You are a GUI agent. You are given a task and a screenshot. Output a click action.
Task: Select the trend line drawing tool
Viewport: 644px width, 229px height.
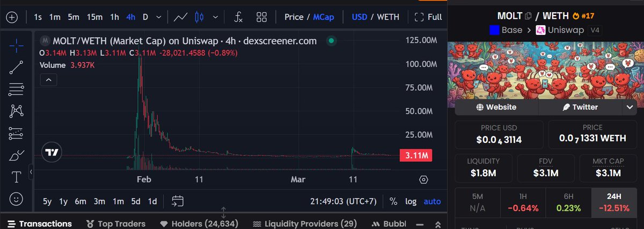click(x=17, y=67)
